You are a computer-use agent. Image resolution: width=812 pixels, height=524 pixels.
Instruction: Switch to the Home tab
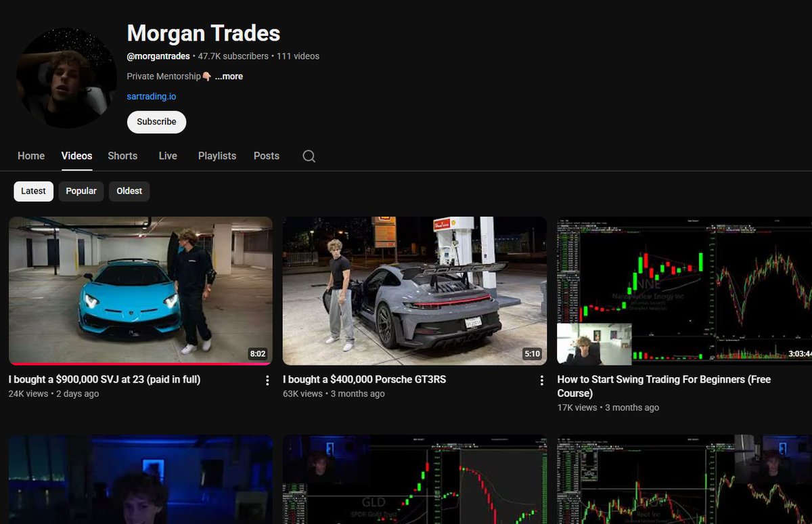point(31,156)
